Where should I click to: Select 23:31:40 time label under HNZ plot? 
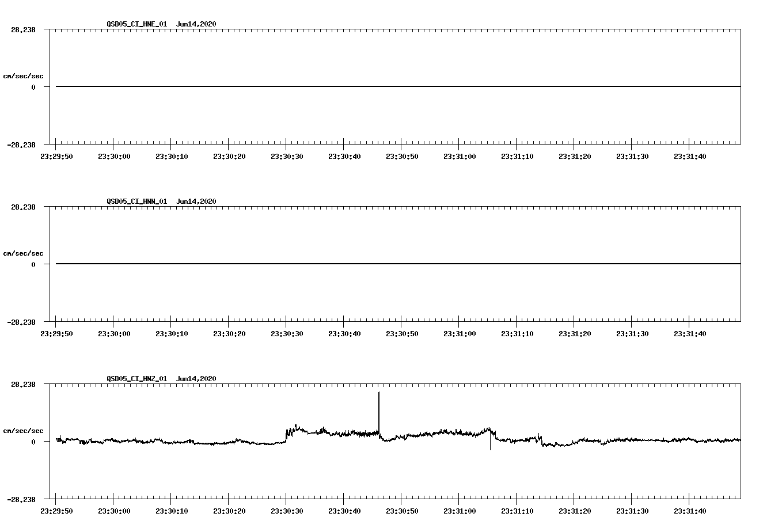690,511
